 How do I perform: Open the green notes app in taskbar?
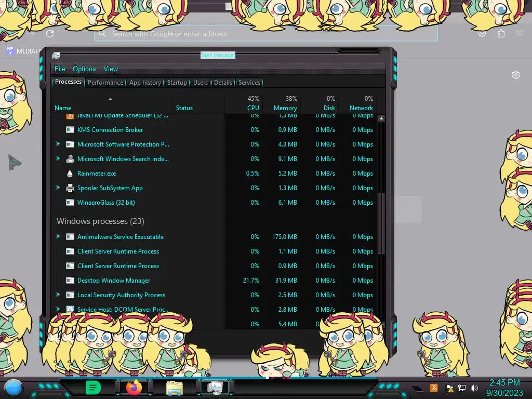(94, 388)
